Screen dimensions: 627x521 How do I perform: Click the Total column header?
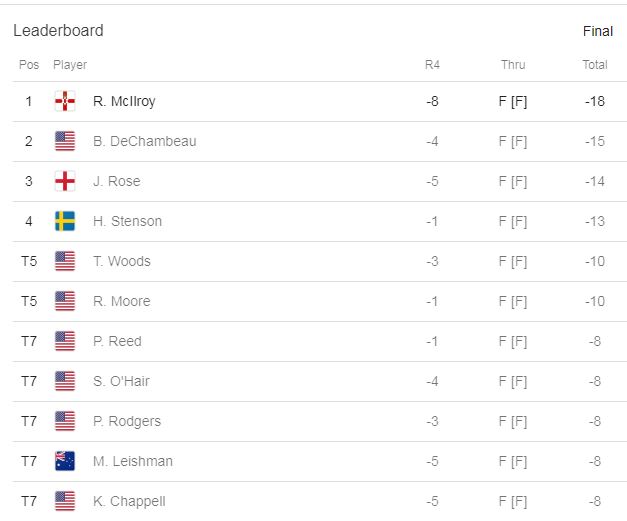(x=595, y=65)
